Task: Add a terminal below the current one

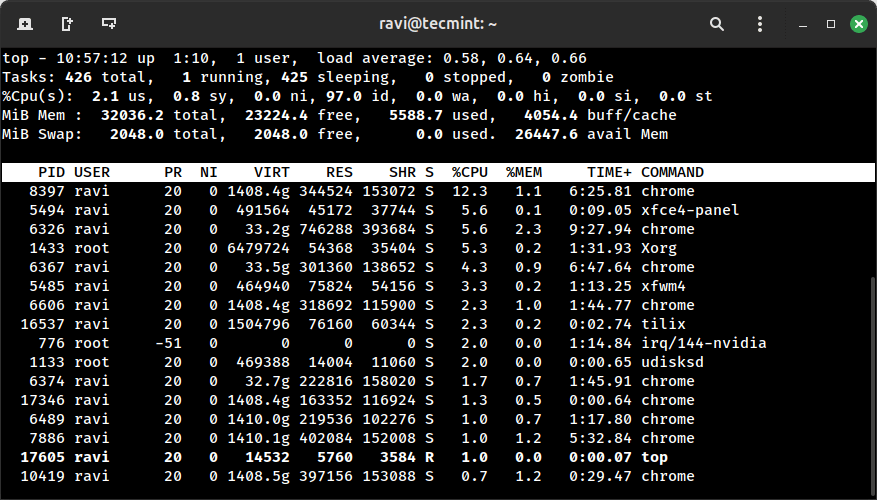Action: point(109,23)
